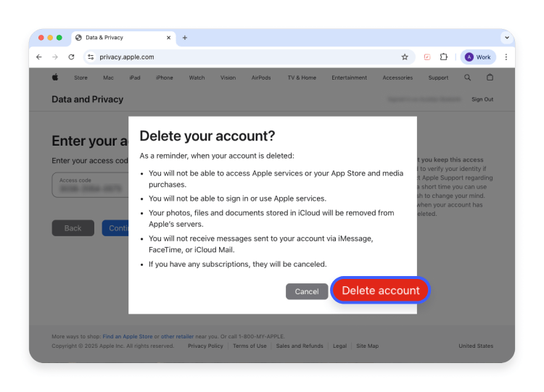
Task: Open the iPhone menu item
Action: pos(164,78)
